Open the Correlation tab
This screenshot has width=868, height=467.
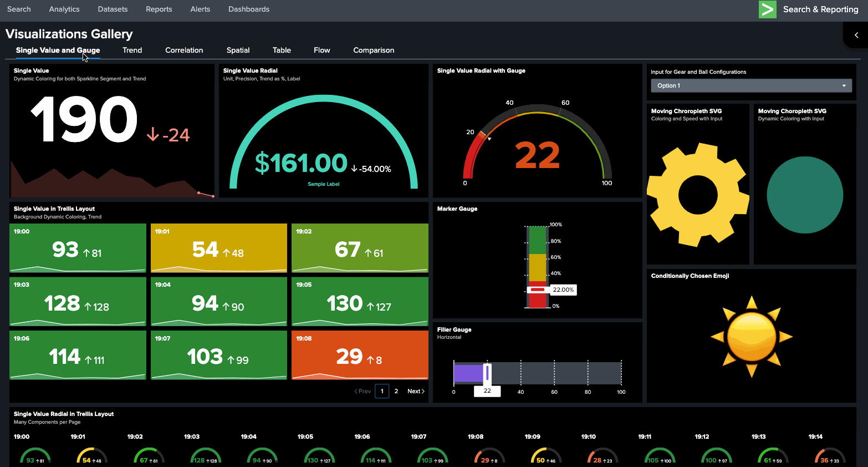(x=184, y=50)
